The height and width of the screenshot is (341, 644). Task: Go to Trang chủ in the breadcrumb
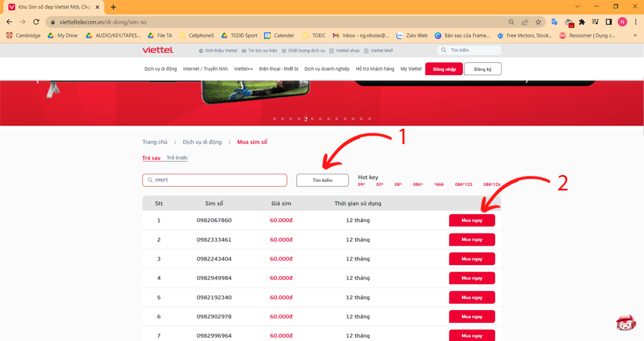[x=155, y=142]
